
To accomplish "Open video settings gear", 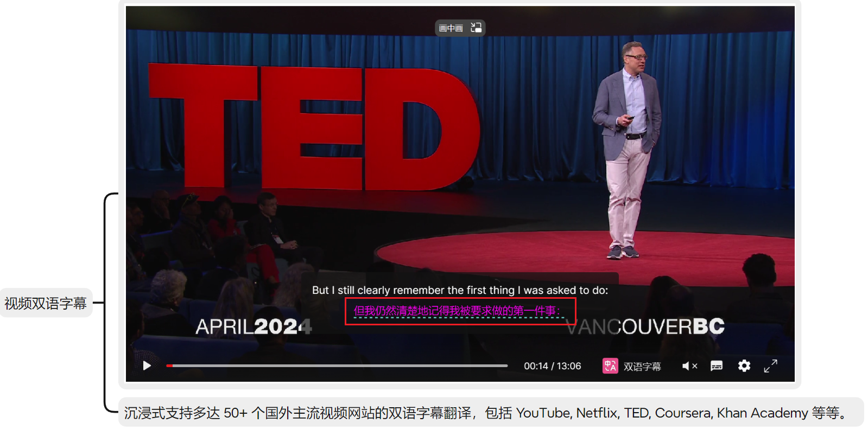I will pyautogui.click(x=744, y=366).
